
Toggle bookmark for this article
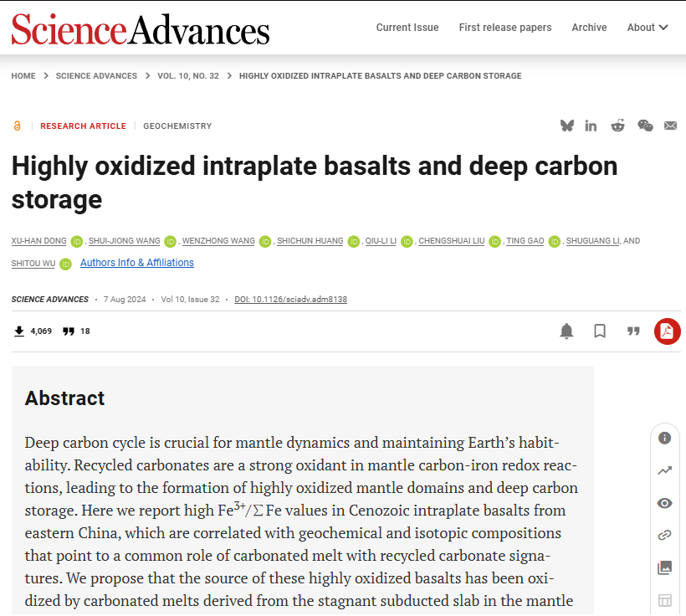(600, 331)
